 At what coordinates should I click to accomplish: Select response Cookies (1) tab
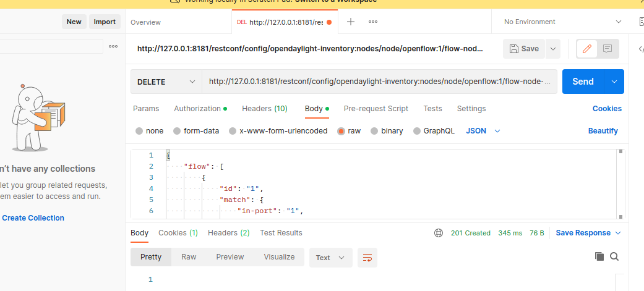tap(178, 233)
